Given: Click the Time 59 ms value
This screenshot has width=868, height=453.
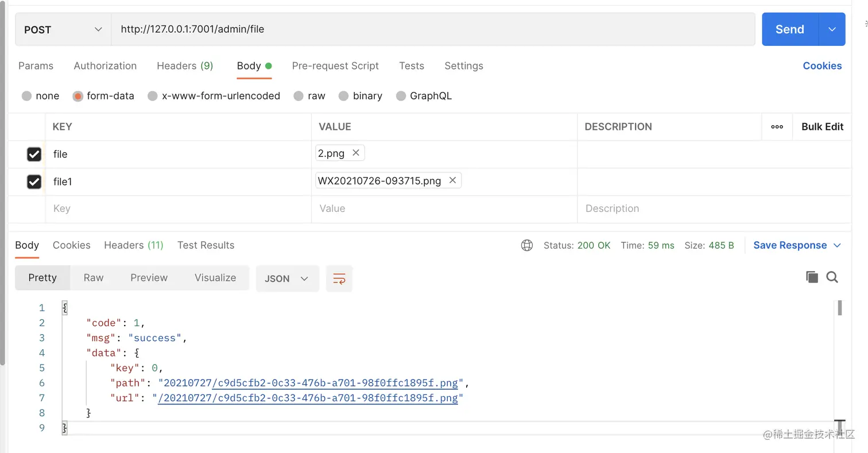Looking at the screenshot, I should 661,245.
